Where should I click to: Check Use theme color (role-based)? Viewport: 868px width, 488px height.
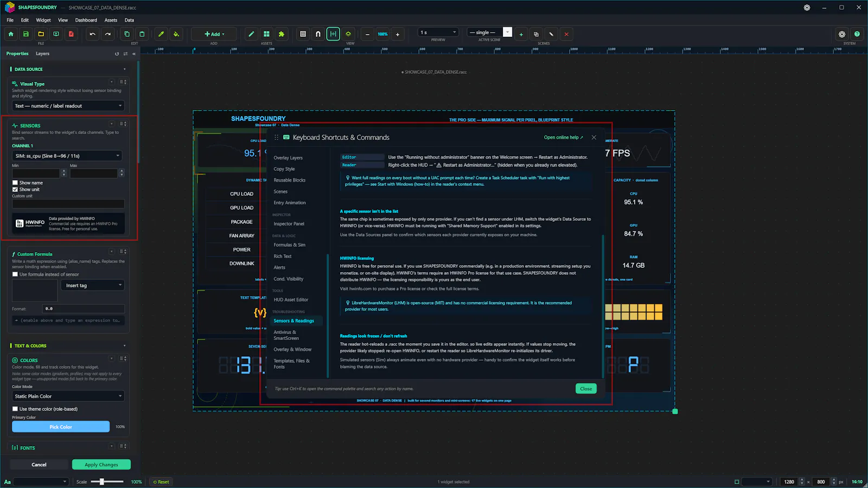point(15,409)
